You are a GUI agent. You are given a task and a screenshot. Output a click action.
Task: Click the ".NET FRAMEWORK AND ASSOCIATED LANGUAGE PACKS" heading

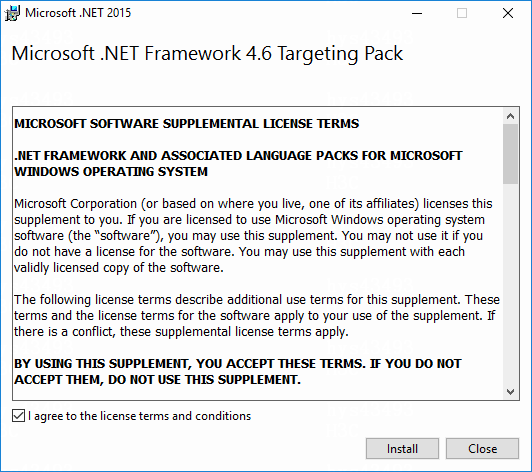pos(238,156)
